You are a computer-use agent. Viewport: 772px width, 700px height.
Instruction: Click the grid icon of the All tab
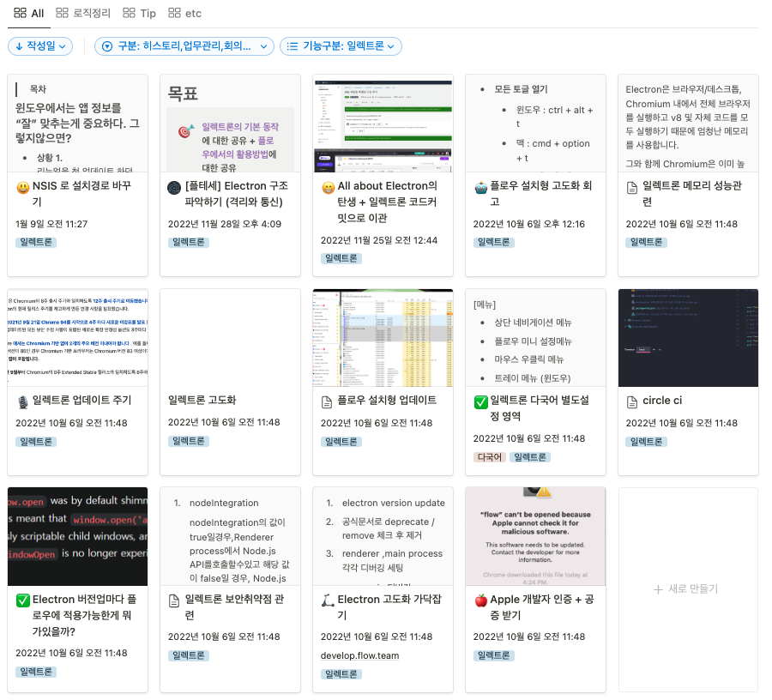21,13
